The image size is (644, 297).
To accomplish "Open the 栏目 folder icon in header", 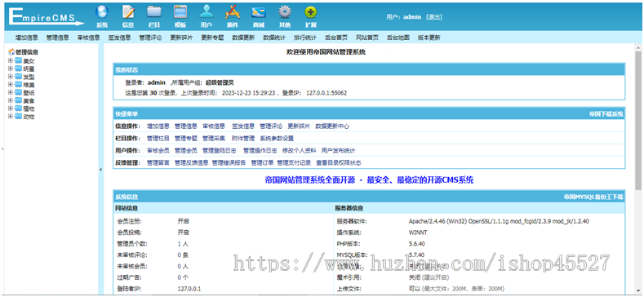I will tap(154, 11).
